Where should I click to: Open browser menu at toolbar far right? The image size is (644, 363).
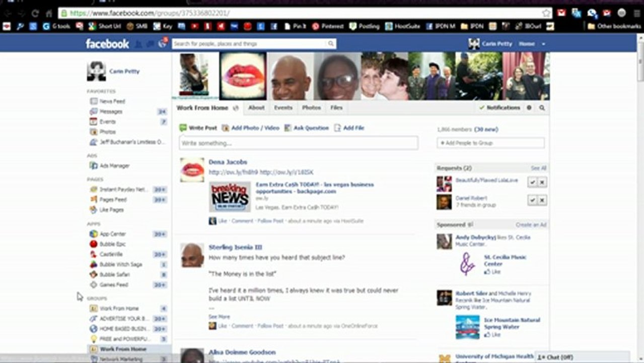[637, 13]
